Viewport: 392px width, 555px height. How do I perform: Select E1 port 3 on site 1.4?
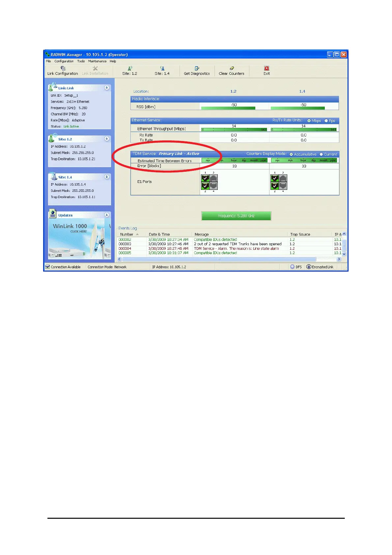point(283,178)
